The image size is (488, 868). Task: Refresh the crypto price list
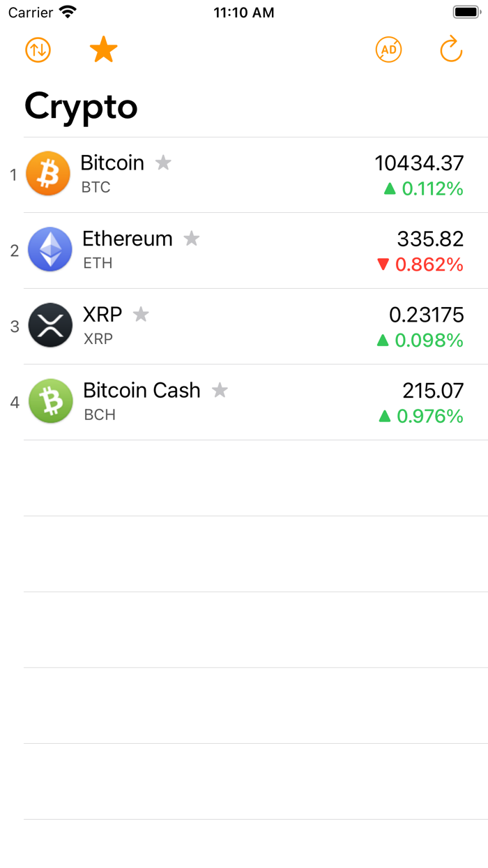coord(450,50)
